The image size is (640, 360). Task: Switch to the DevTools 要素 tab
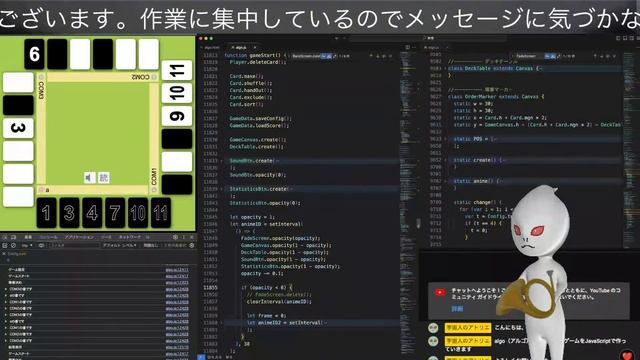point(28,237)
